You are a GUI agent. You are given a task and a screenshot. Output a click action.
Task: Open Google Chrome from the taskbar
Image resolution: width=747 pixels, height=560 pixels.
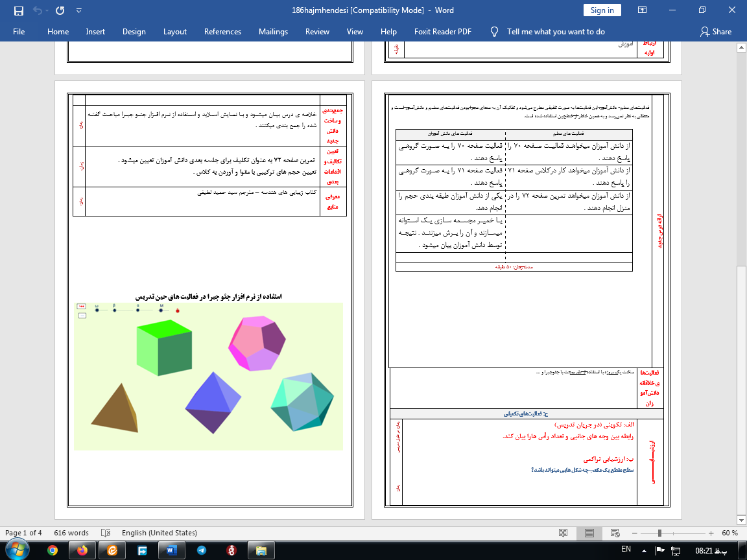(x=53, y=550)
